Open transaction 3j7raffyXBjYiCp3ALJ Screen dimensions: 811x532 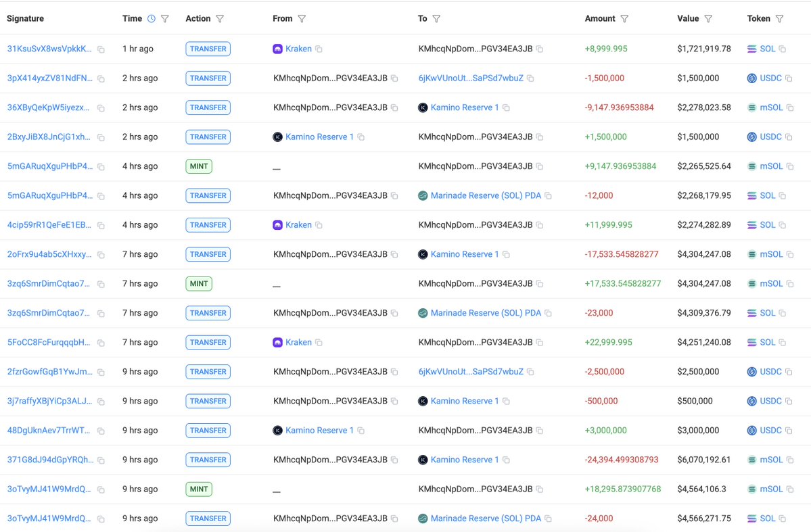[49, 402]
